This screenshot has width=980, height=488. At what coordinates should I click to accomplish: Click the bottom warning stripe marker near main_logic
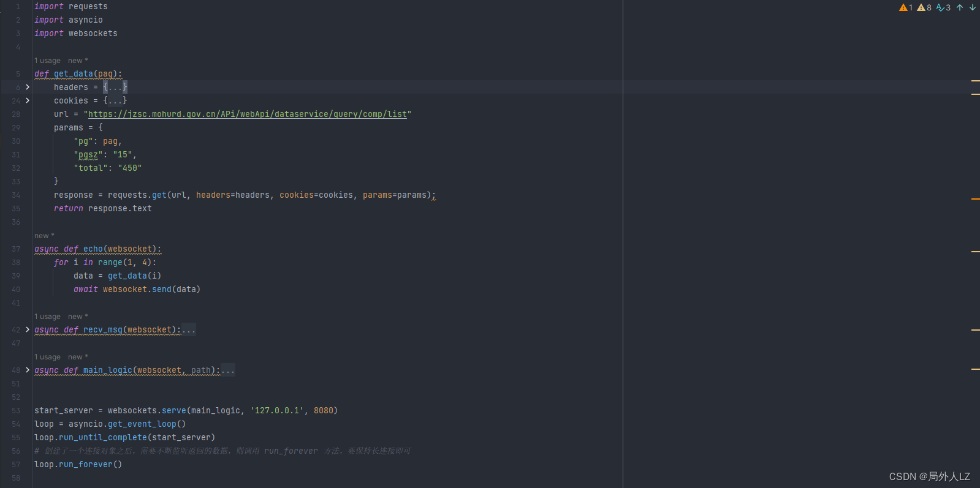975,369
